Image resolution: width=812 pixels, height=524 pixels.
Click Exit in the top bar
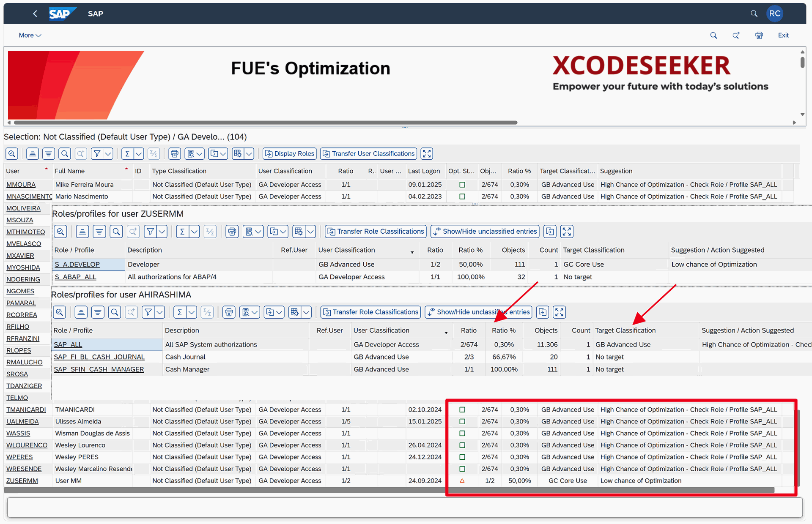[783, 35]
